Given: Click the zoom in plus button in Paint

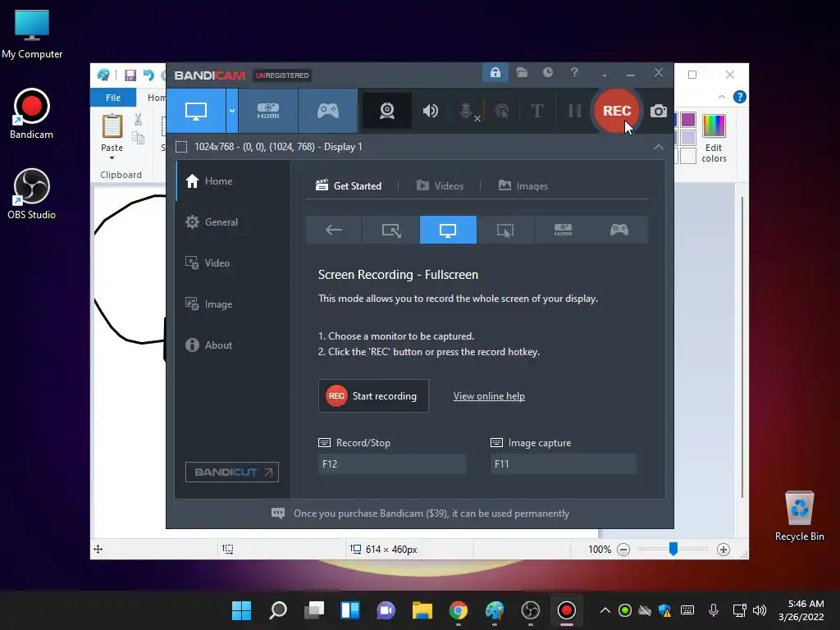Looking at the screenshot, I should point(724,550).
